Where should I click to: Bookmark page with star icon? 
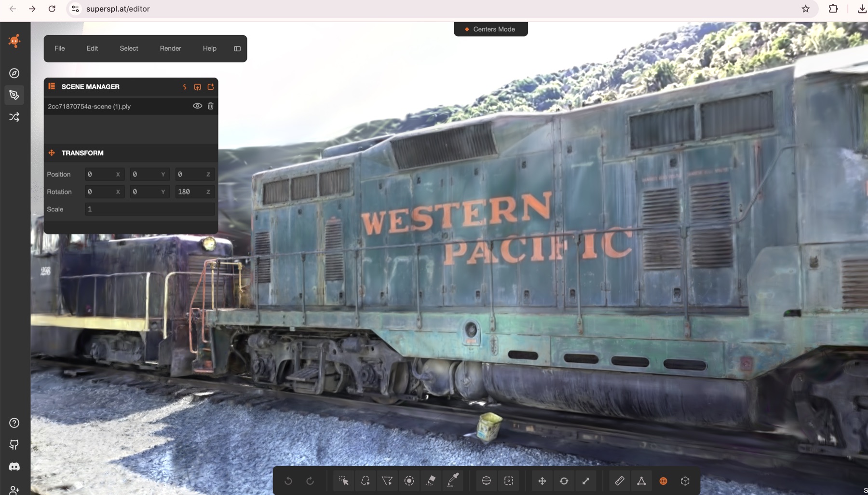point(806,9)
